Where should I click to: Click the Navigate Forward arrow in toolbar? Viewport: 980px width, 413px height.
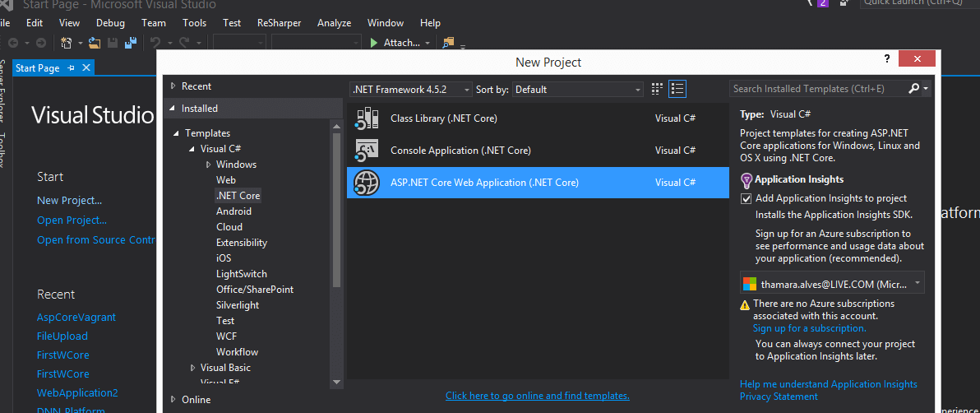click(x=40, y=43)
